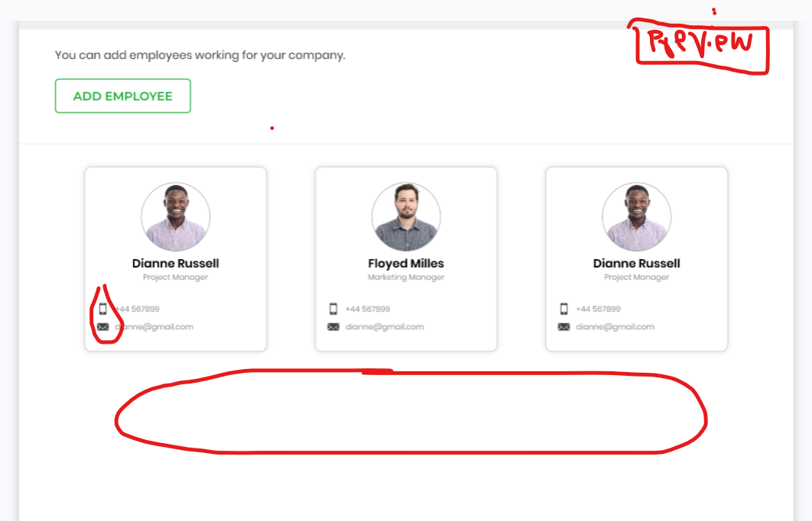
Task: Click Dianne Russell name on leftmost card
Action: point(175,264)
